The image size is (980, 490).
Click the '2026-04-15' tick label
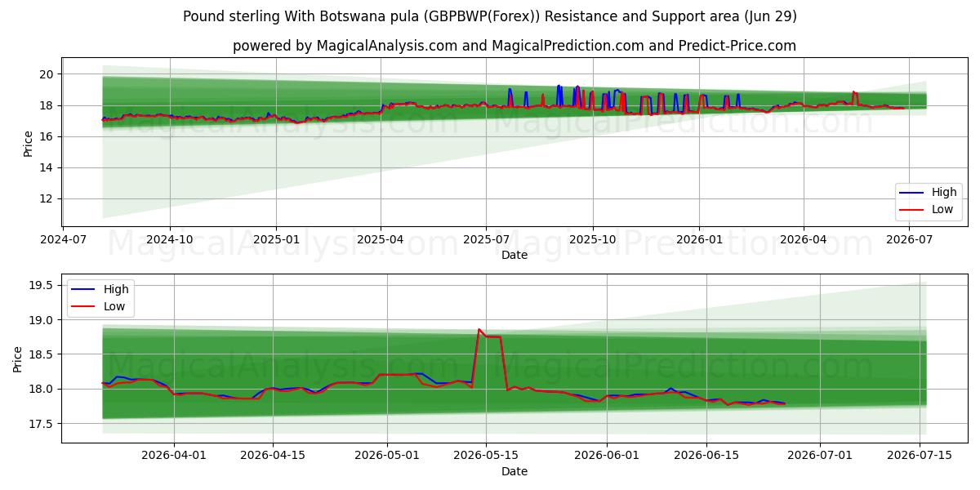[x=271, y=456]
